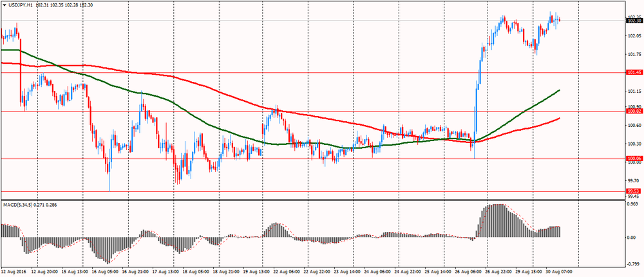
Task: Select the red 100.06 level price label
Action: tap(634, 158)
